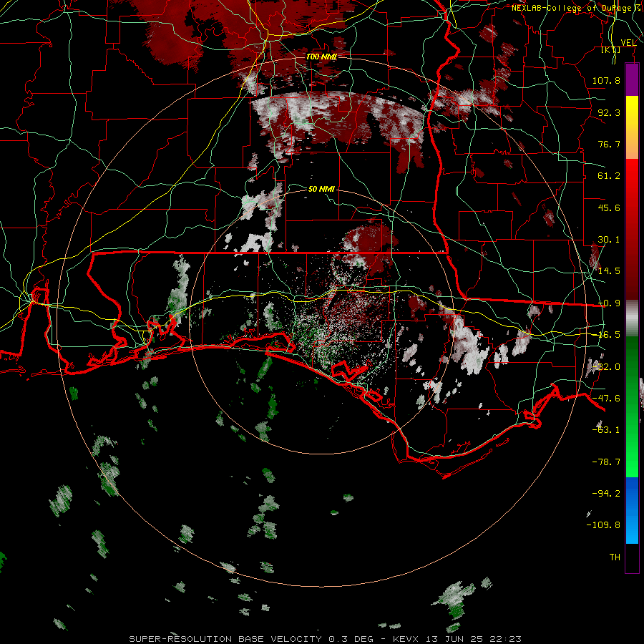Select the 76.7 velocity scale value
Viewport: 644px width, 644px height.
(x=609, y=144)
